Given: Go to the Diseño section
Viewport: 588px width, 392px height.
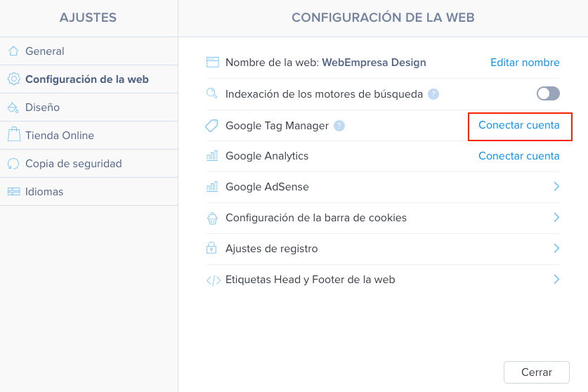Looking at the screenshot, I should 89,107.
